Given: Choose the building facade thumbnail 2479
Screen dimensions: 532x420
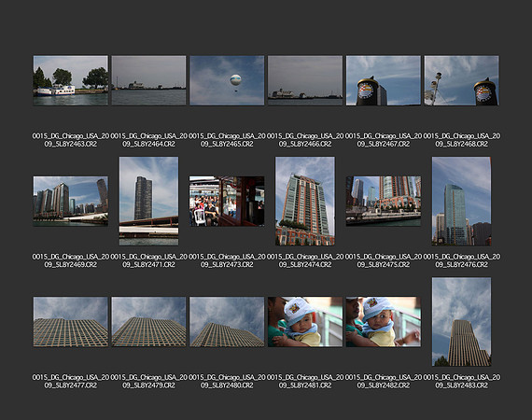Looking at the screenshot, I should [148, 322].
